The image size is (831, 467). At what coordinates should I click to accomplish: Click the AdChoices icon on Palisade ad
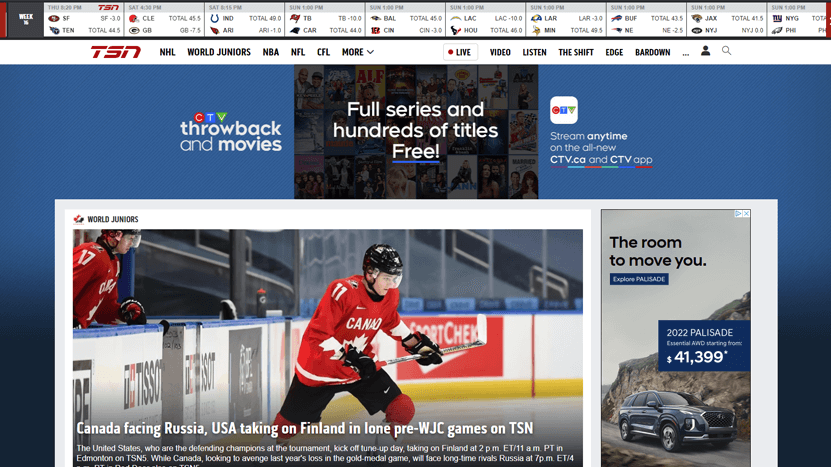(738, 214)
